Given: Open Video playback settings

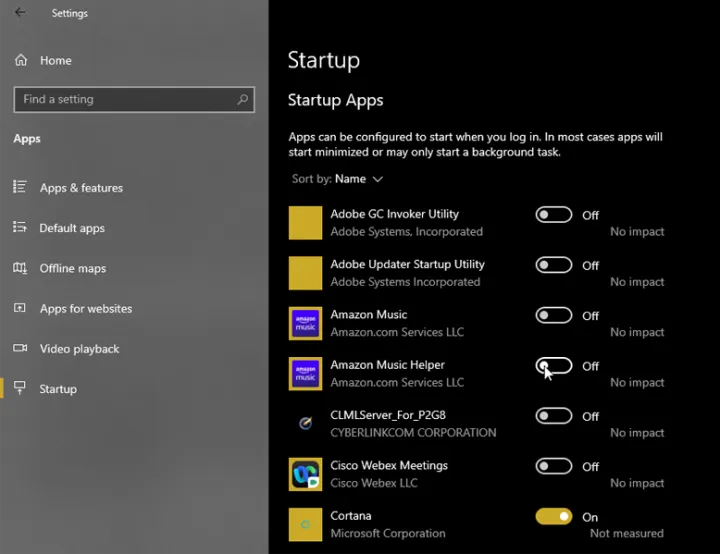Looking at the screenshot, I should pyautogui.click(x=79, y=349).
